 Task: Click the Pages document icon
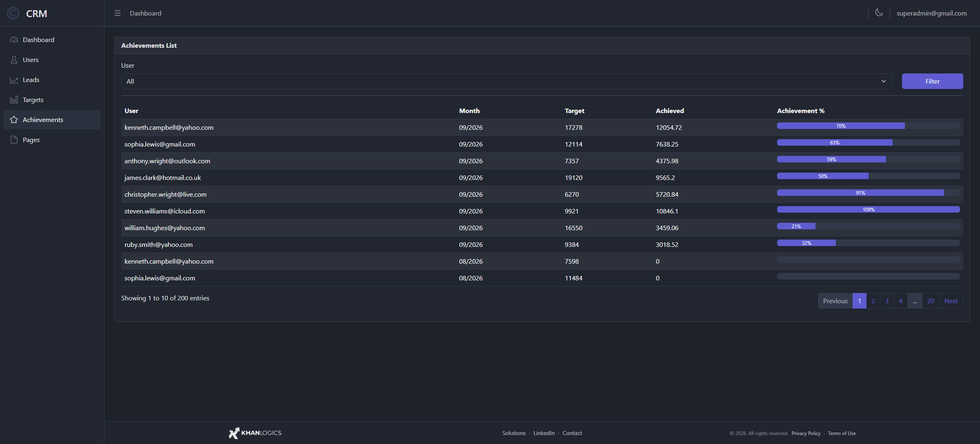click(14, 140)
